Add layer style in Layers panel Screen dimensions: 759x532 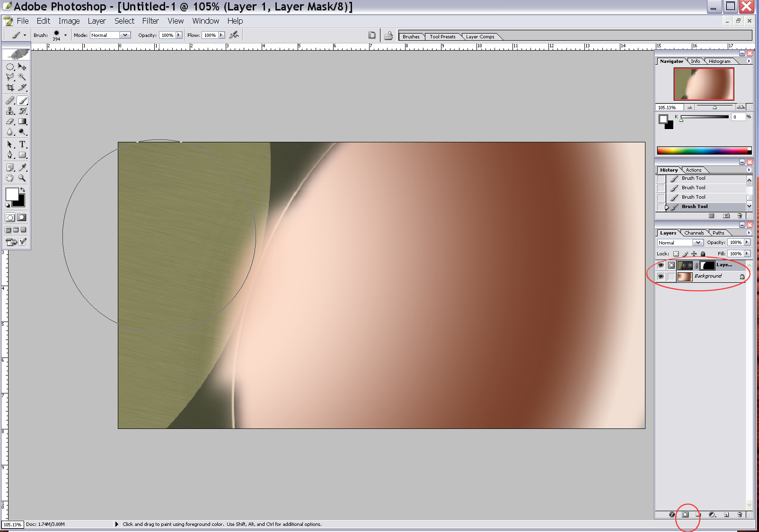tap(672, 515)
